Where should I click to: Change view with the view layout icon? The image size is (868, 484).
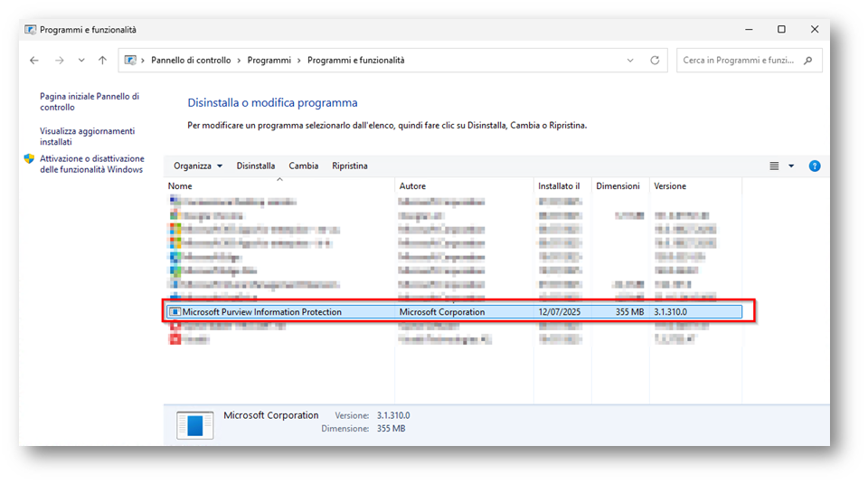click(775, 166)
